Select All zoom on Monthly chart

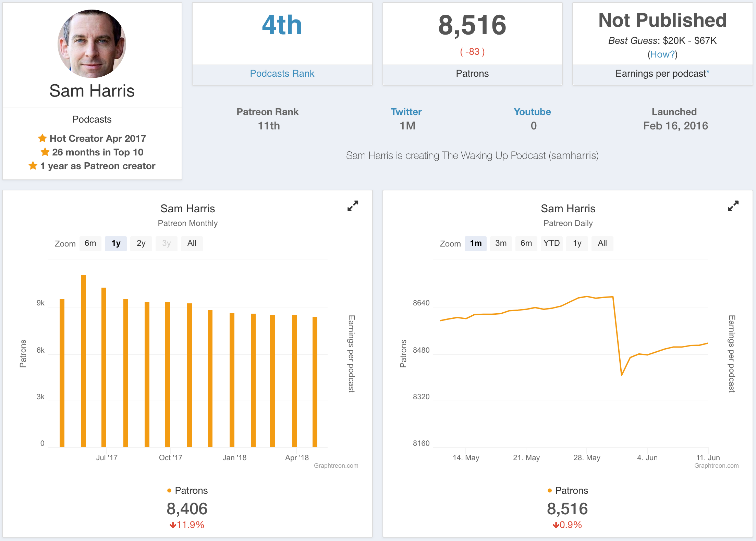pos(192,243)
